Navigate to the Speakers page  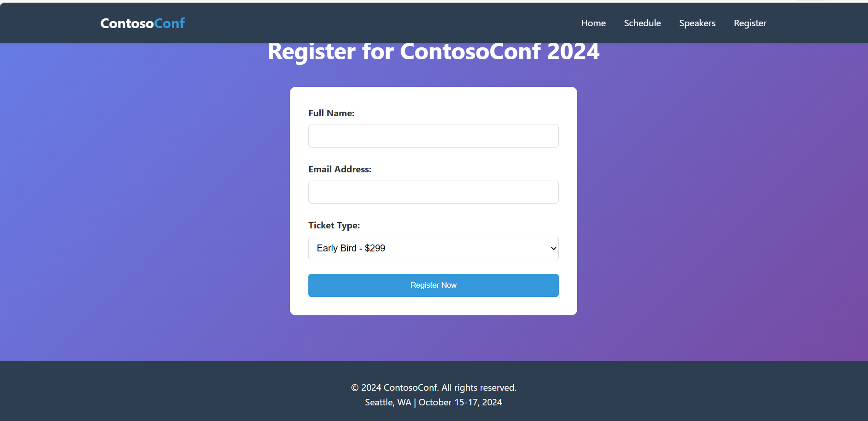click(697, 23)
